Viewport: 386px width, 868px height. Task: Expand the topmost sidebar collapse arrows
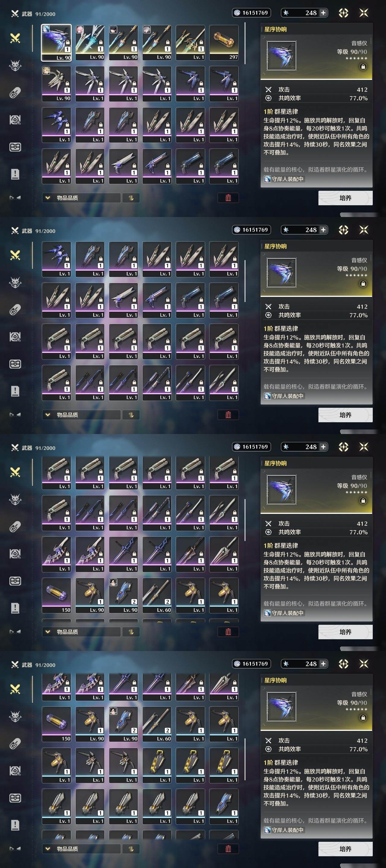15,198
